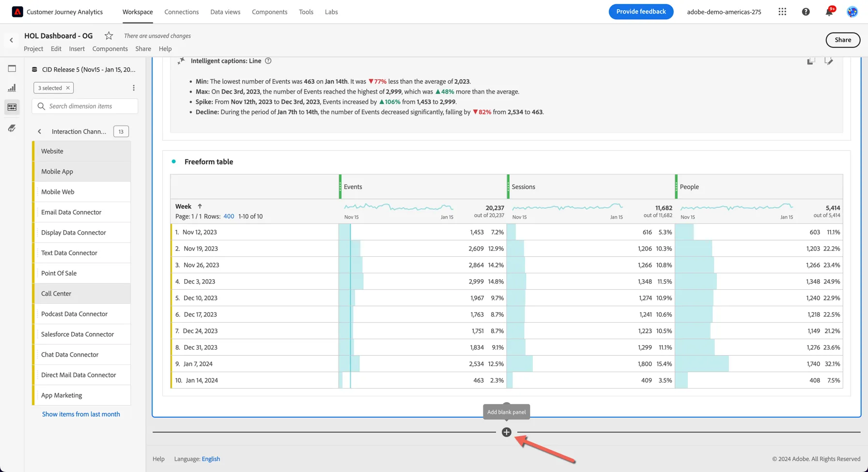This screenshot has width=868, height=472.
Task: Open the Connections tab
Action: pos(182,12)
